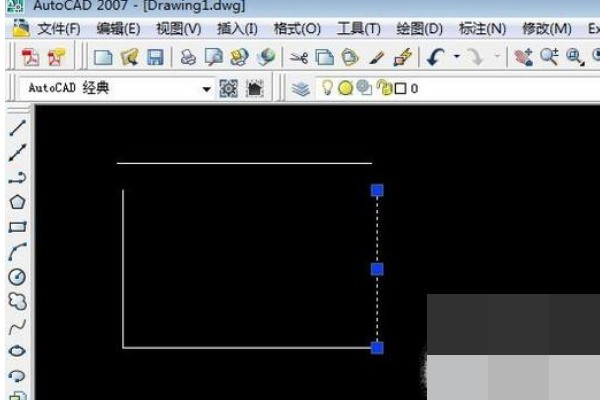Viewport: 600px width, 400px height.
Task: Open the 格式(O) menu
Action: pyautogui.click(x=297, y=29)
